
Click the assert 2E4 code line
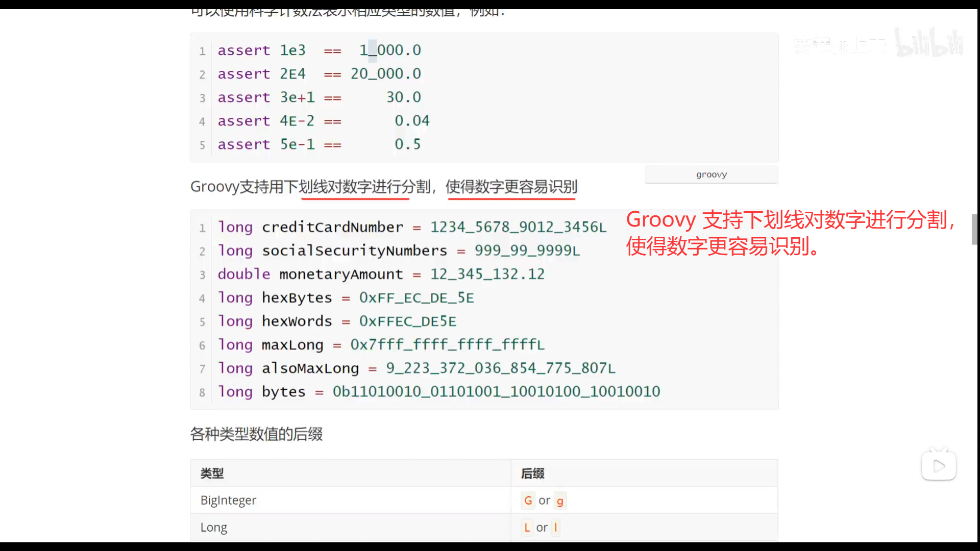click(319, 74)
